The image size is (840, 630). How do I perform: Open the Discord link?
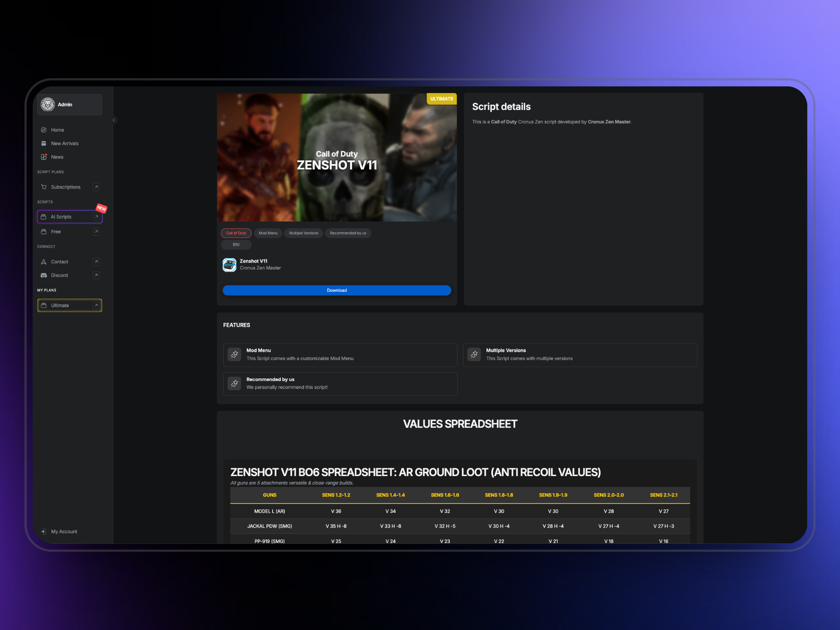click(x=70, y=276)
